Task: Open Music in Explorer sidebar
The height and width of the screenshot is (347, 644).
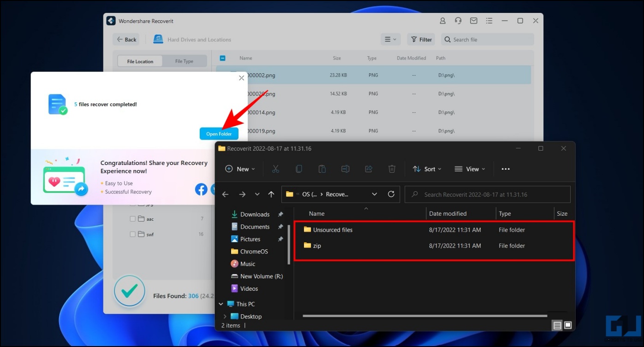Action: point(247,264)
